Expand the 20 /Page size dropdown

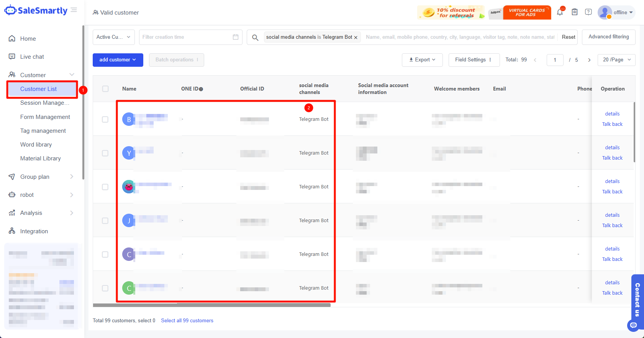pos(616,60)
